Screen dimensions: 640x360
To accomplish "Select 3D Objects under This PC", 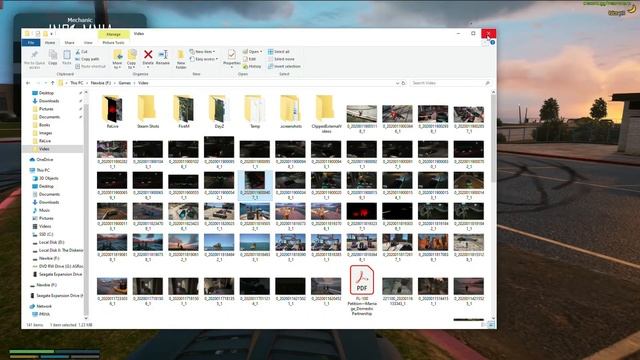I will [49, 178].
